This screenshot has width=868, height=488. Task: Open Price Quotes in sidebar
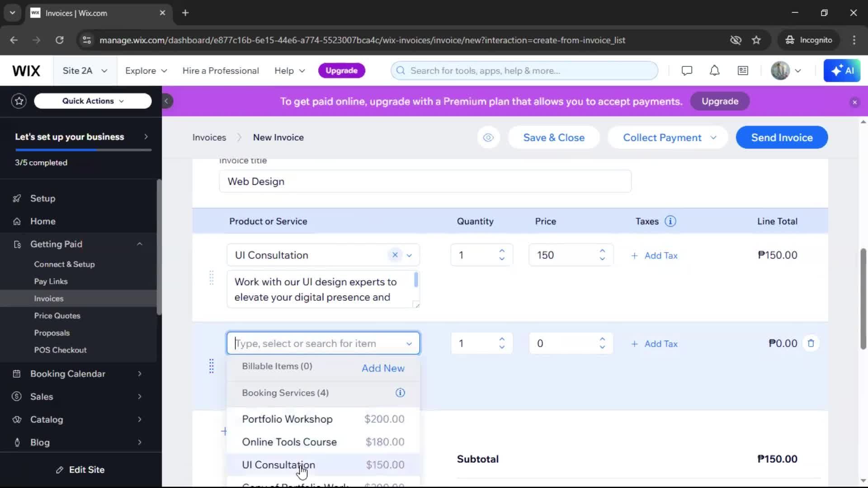(x=57, y=315)
